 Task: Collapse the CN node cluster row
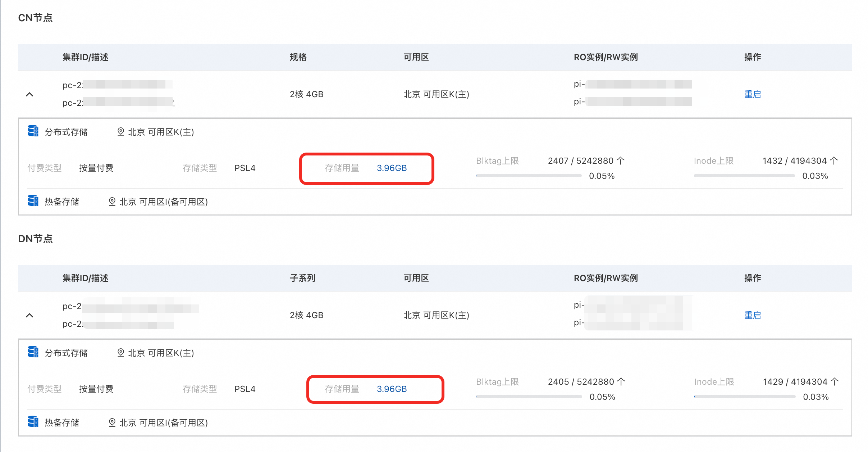30,94
